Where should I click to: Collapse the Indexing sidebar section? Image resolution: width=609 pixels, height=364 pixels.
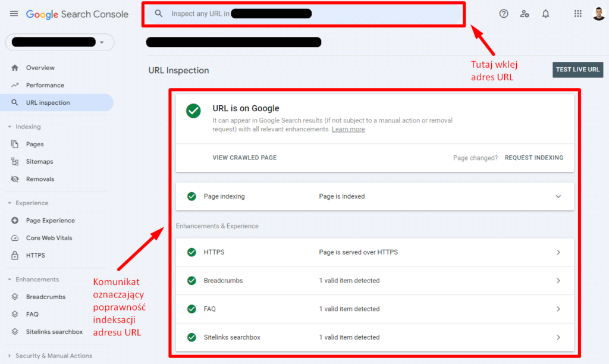coord(24,127)
